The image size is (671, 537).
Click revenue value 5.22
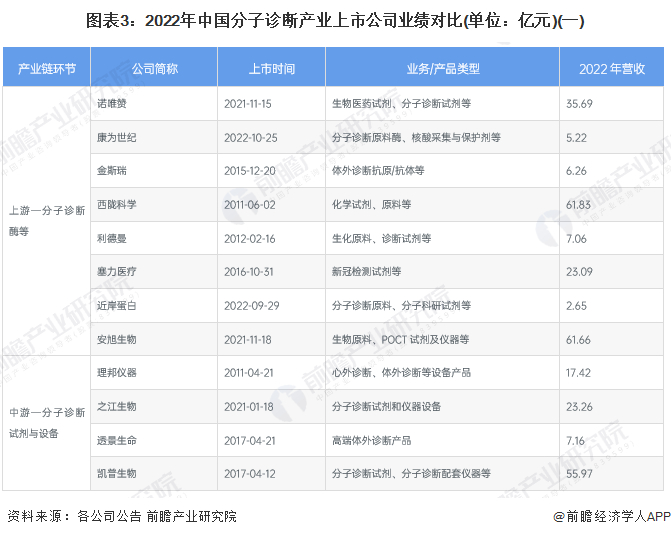(576, 137)
